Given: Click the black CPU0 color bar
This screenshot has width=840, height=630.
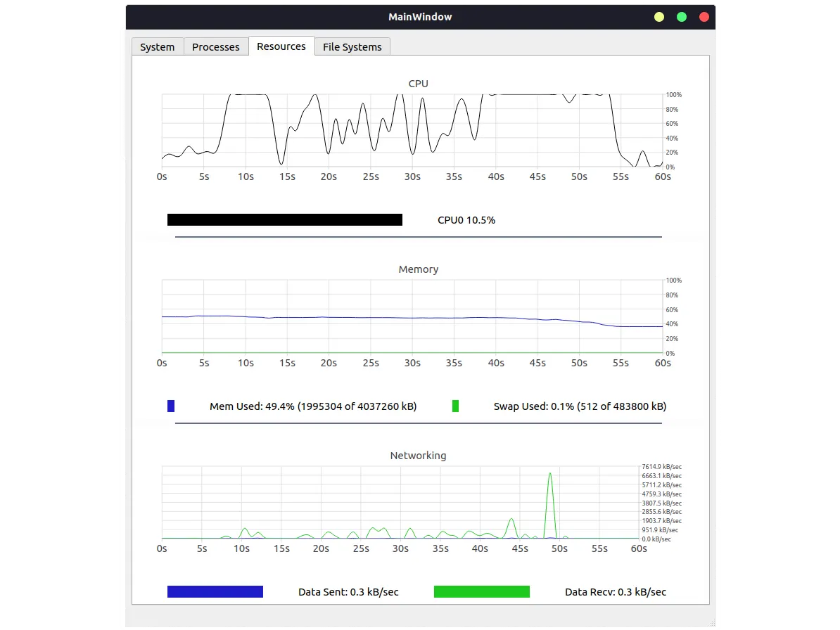Looking at the screenshot, I should click(284, 219).
